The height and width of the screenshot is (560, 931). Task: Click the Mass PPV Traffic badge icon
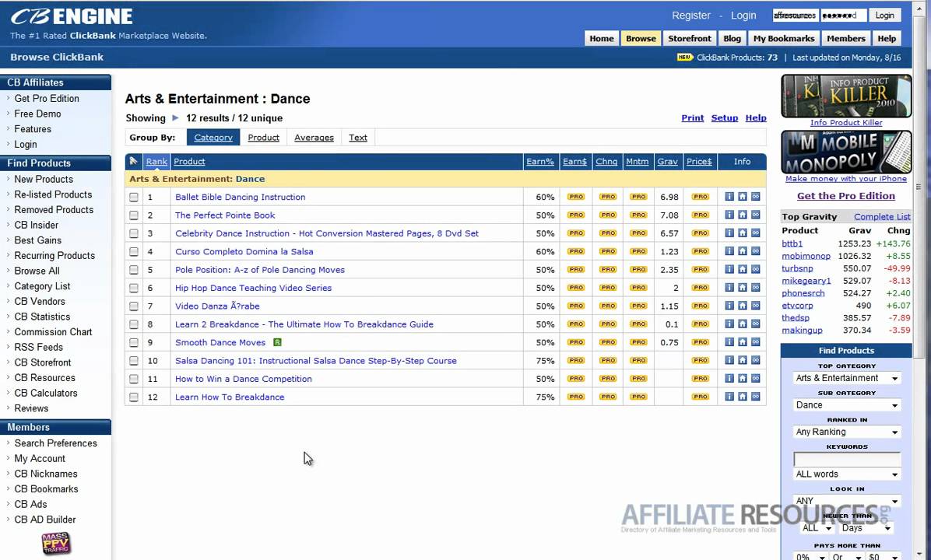[56, 544]
